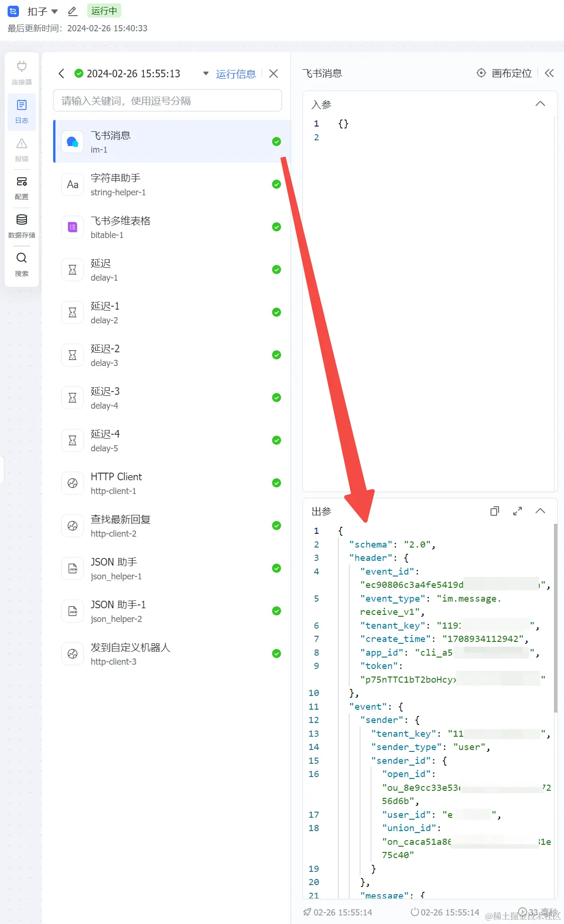Click the 飞书消息 success status check
The height and width of the screenshot is (924, 564).
(277, 142)
